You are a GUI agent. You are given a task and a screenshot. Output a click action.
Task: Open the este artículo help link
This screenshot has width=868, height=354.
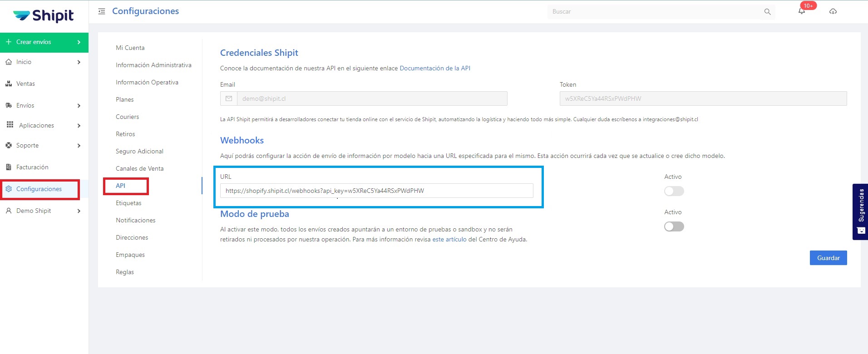[449, 239]
